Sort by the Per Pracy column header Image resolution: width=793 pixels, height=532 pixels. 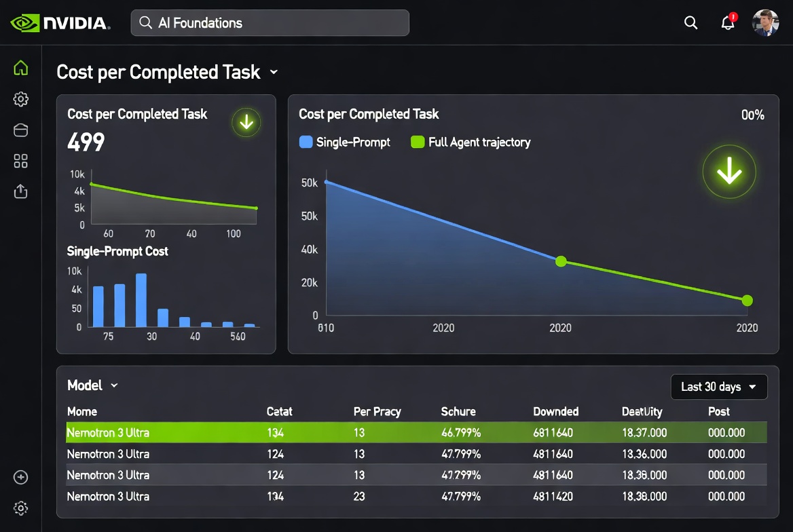tap(377, 412)
